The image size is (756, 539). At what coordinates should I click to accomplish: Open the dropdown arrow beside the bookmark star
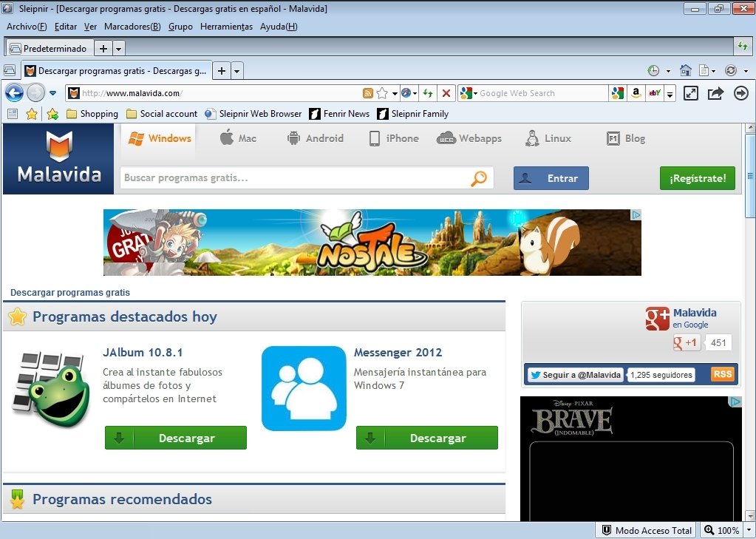395,94
